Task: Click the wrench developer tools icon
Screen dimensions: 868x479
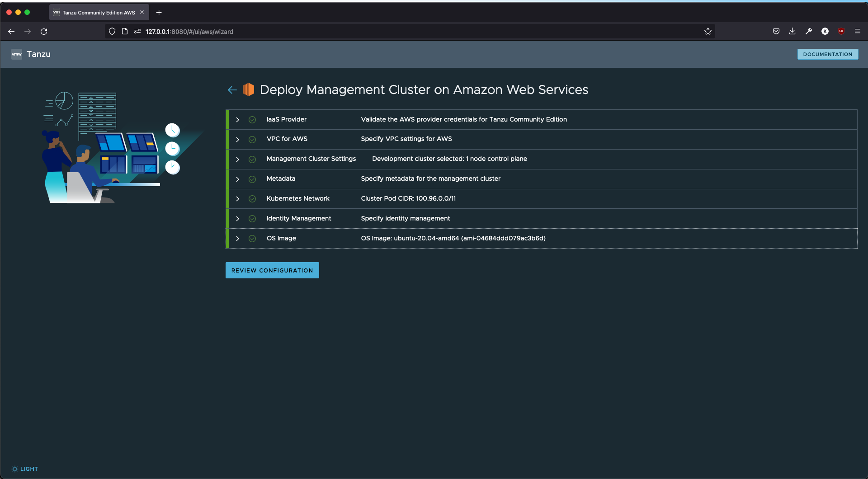Action: coord(809,32)
